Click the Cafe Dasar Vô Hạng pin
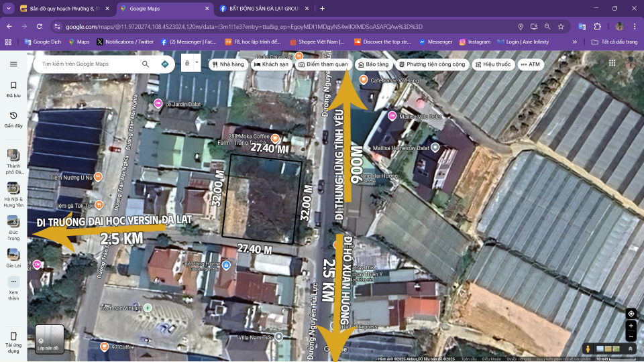The height and width of the screenshot is (362, 644). pyautogui.click(x=363, y=80)
